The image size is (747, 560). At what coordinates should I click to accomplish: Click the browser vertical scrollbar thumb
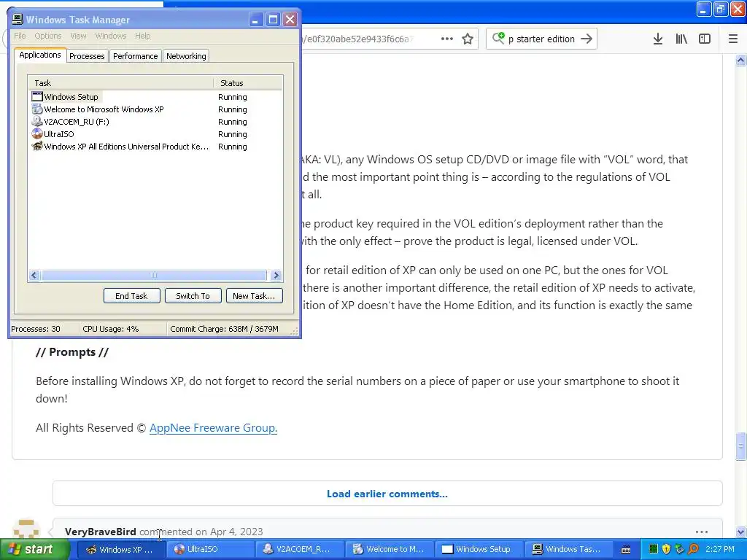coord(740,447)
